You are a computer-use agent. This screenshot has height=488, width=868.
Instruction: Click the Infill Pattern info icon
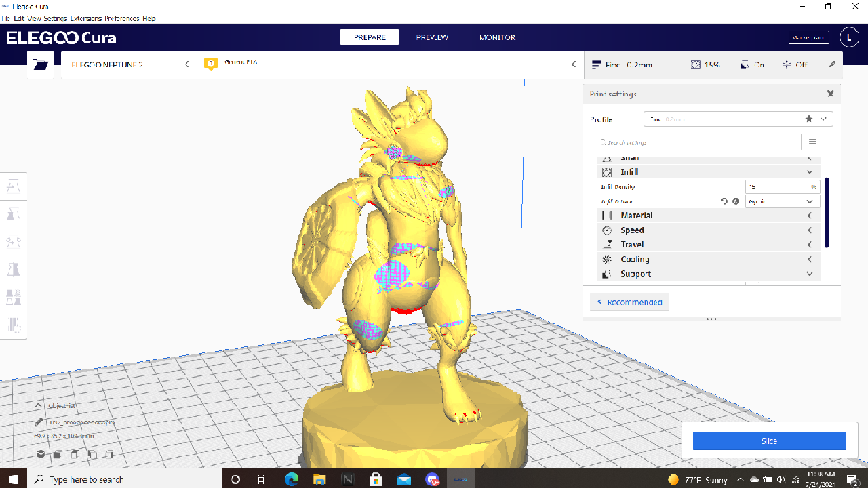point(736,201)
